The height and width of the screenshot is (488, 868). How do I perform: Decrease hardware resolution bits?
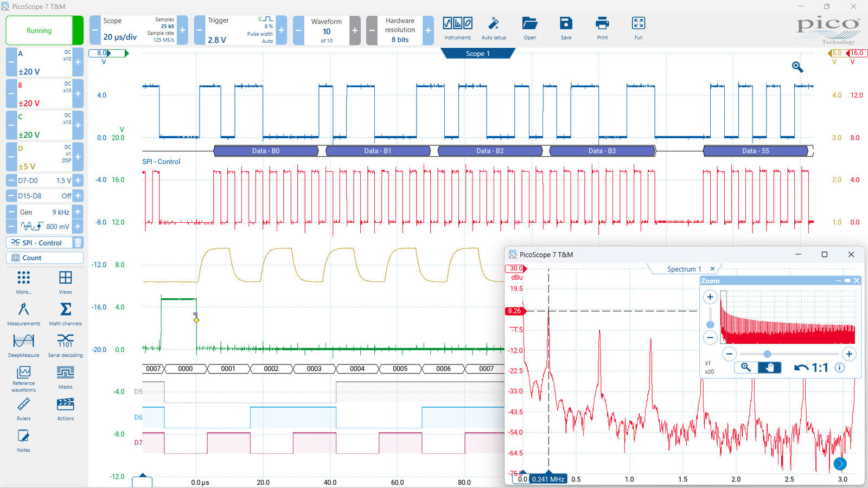372,30
